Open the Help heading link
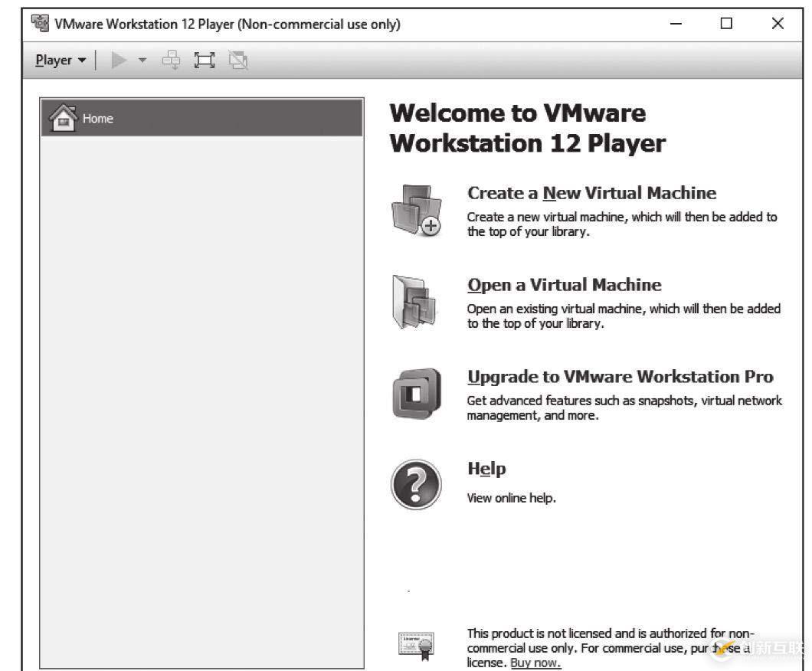The width and height of the screenshot is (812, 671). point(486,469)
